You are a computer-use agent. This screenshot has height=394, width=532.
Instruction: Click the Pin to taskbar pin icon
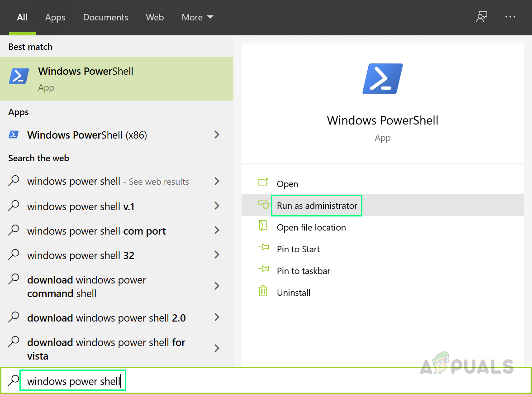coord(263,269)
